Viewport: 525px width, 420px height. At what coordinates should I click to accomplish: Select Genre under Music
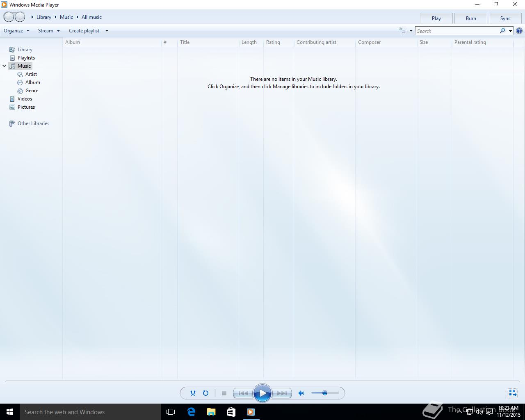(27, 91)
